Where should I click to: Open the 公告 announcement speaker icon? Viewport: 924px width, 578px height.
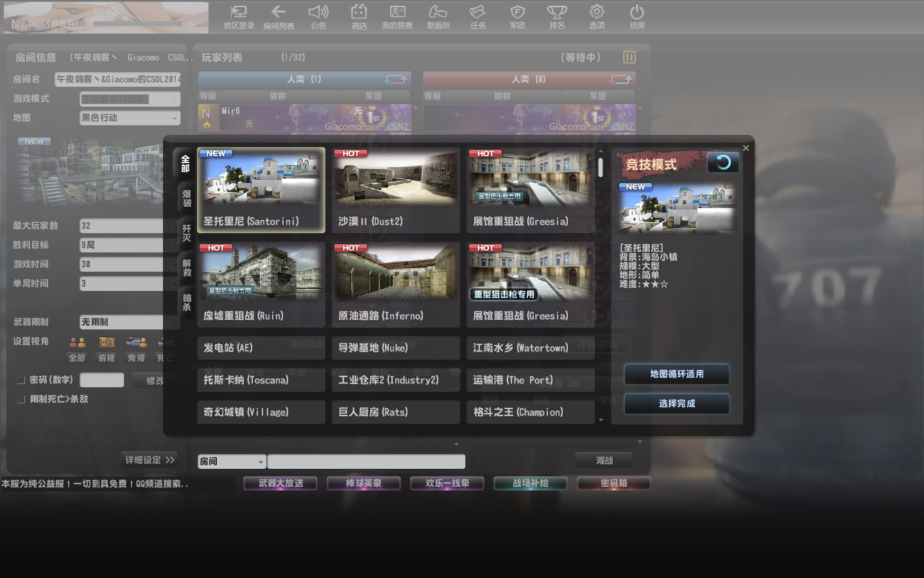point(318,17)
